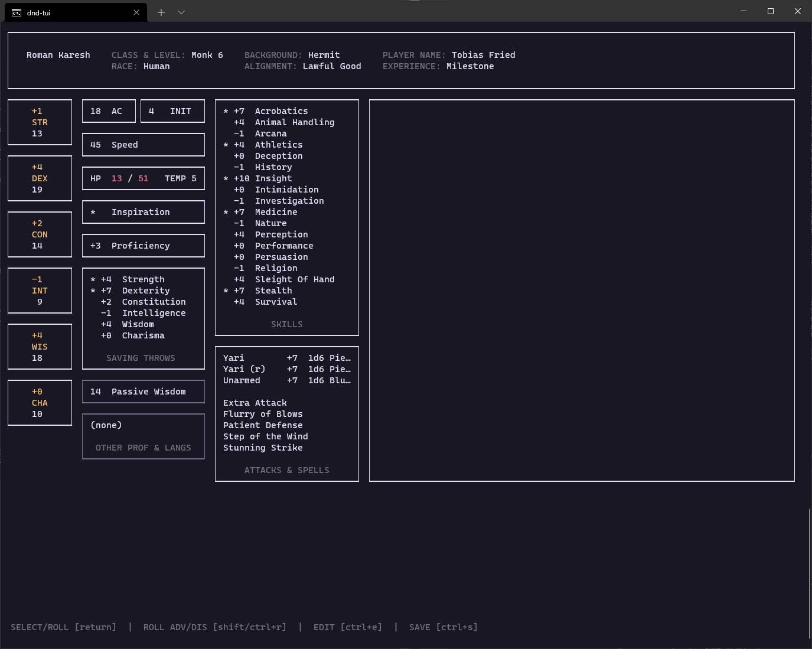Roll the Intimidation skill
The width and height of the screenshot is (812, 649).
pyautogui.click(x=286, y=190)
